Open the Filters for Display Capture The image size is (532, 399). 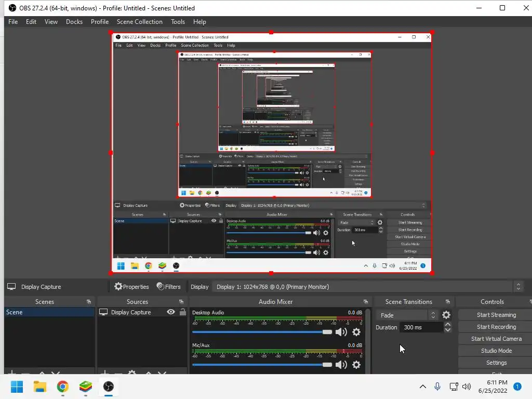tap(169, 287)
